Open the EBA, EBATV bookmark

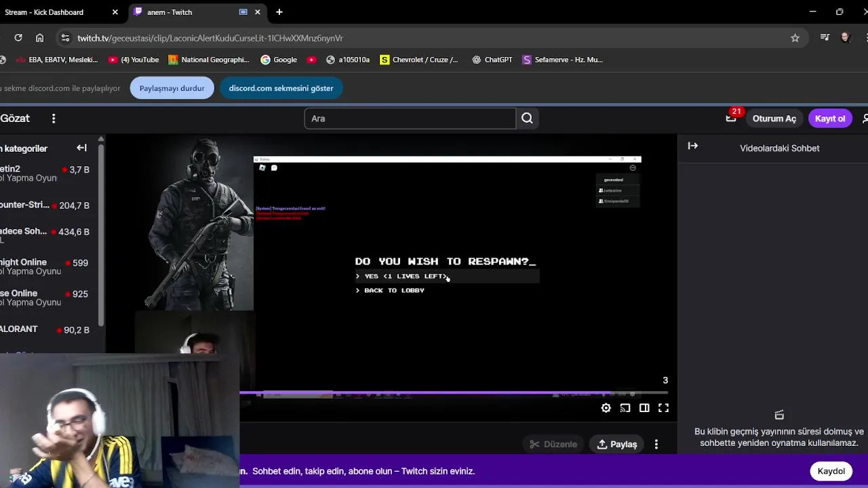click(x=57, y=60)
